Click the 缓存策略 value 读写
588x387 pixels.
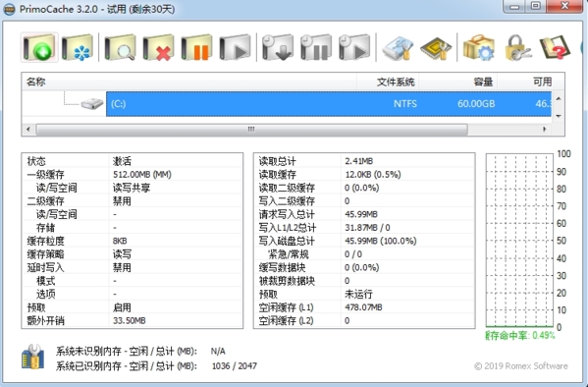[x=122, y=254]
